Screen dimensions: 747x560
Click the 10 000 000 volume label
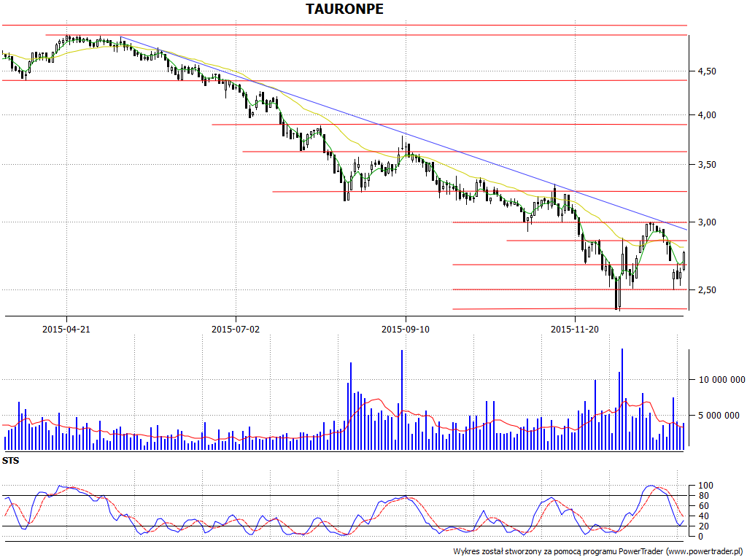pos(721,379)
